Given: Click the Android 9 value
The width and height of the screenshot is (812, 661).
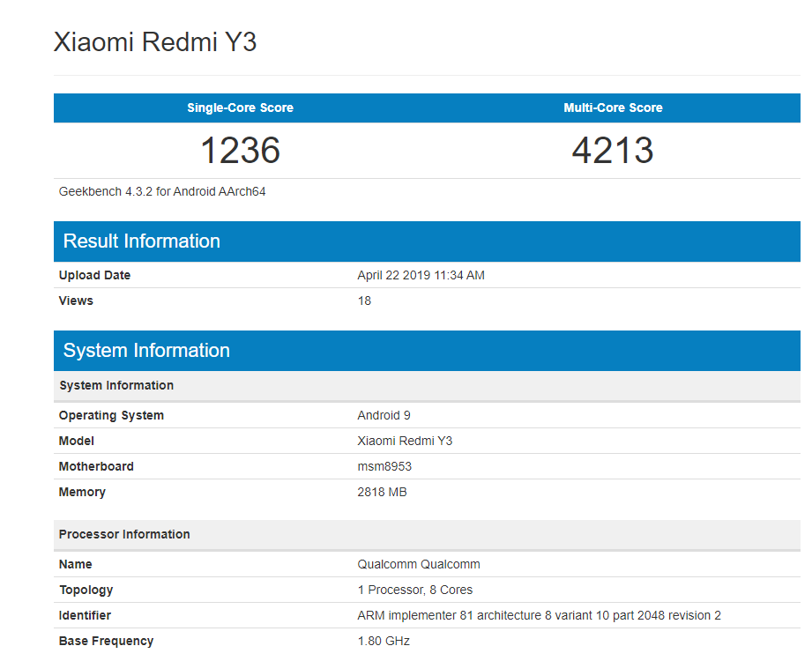Looking at the screenshot, I should click(x=384, y=416).
